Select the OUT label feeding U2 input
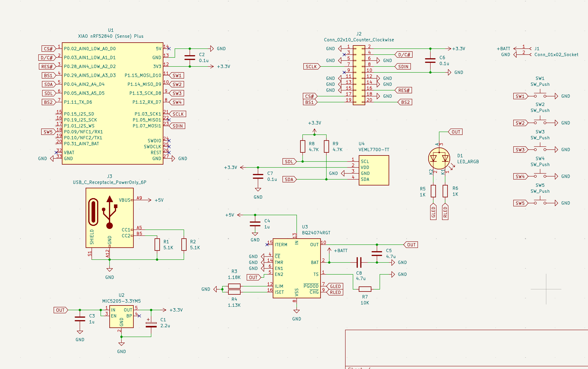 tap(60, 310)
